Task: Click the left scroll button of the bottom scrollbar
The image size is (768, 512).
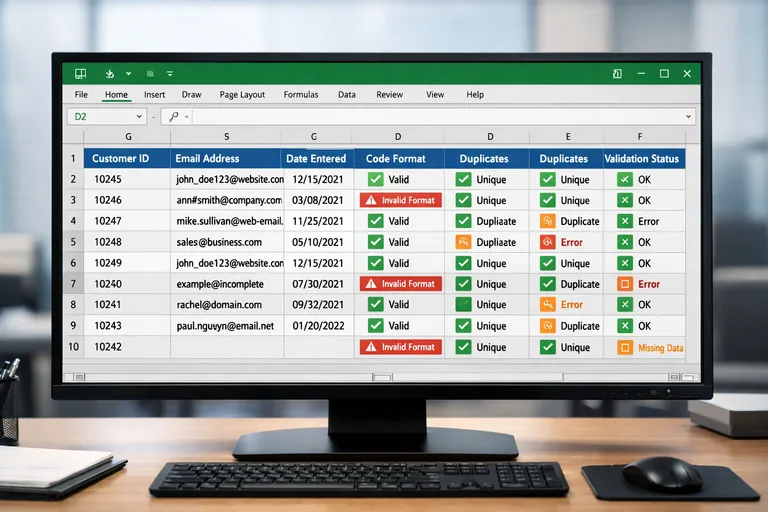Action: pos(79,377)
